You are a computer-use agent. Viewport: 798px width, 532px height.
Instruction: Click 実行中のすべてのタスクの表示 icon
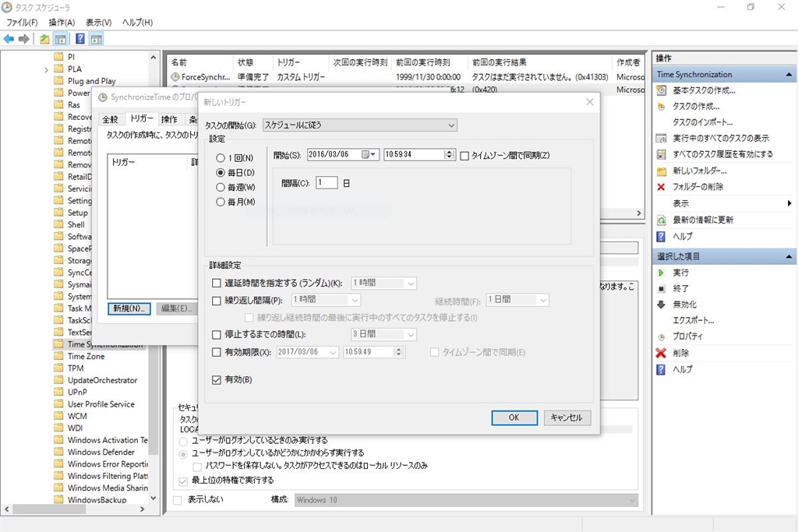pyautogui.click(x=661, y=139)
